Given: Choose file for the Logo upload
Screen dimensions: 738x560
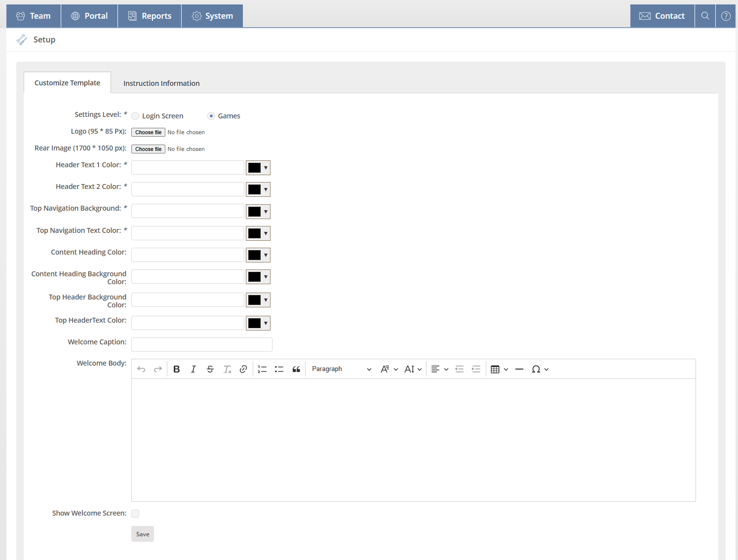Looking at the screenshot, I should coord(148,132).
